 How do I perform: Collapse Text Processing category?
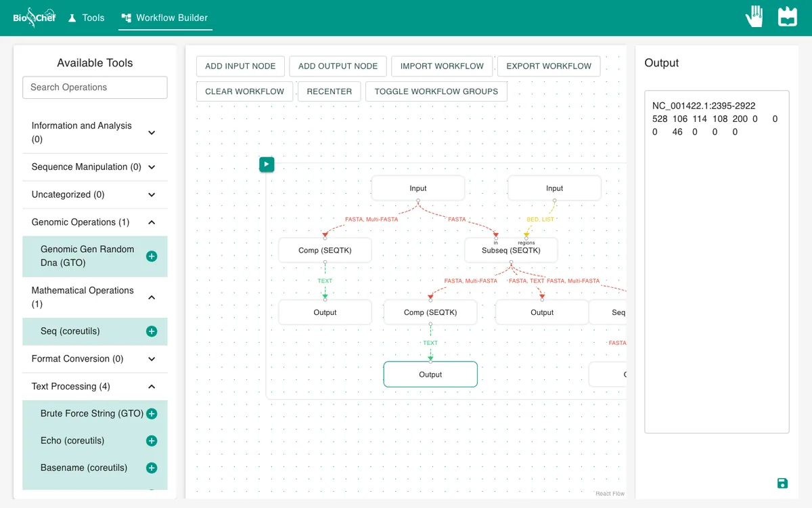(152, 387)
